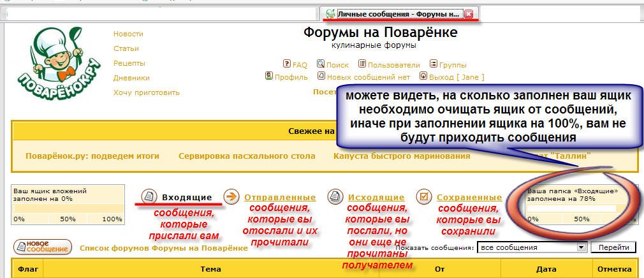The image size is (644, 278).
Task: Switch to Отправленные sent folder
Action: click(279, 198)
